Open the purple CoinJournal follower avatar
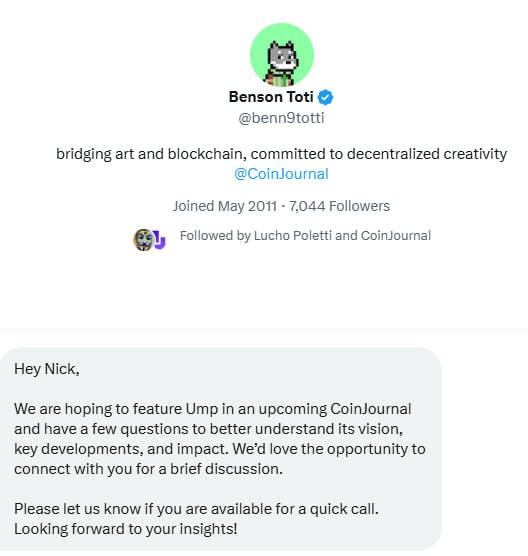The image size is (528, 556). [x=160, y=240]
